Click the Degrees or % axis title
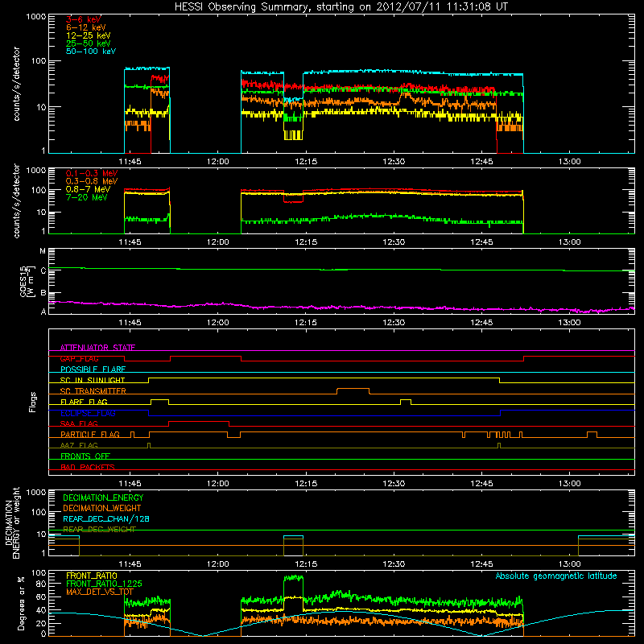Screen dimensions: 644x644 tap(21, 603)
